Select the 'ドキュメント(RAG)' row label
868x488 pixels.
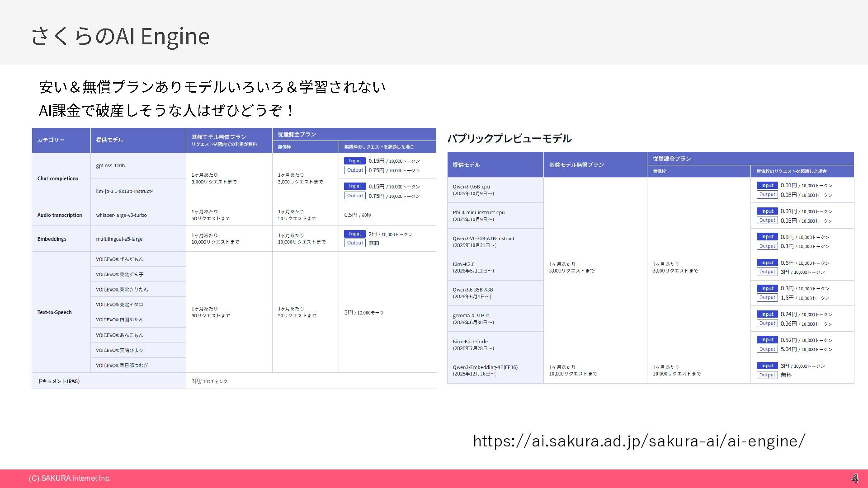pyautogui.click(x=108, y=381)
